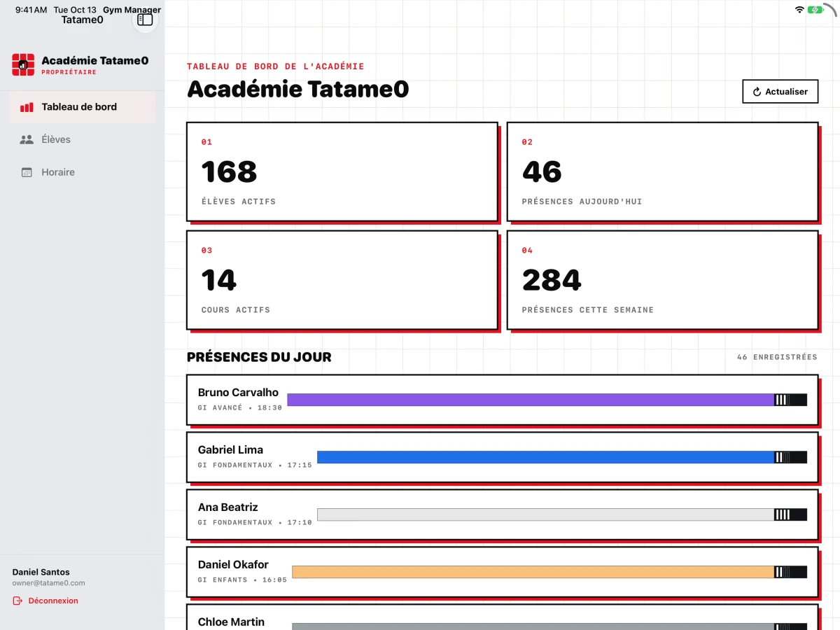Viewport: 840px width, 630px height.
Task: Click the Tableau de bord chart icon
Action: point(27,107)
